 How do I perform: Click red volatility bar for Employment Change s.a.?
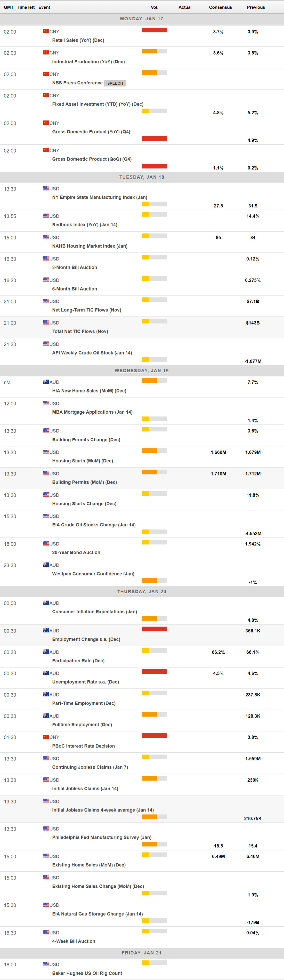coord(154,629)
